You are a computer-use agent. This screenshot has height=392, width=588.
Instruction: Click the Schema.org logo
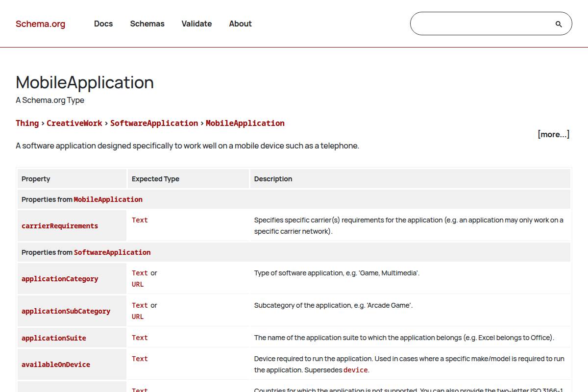40,24
